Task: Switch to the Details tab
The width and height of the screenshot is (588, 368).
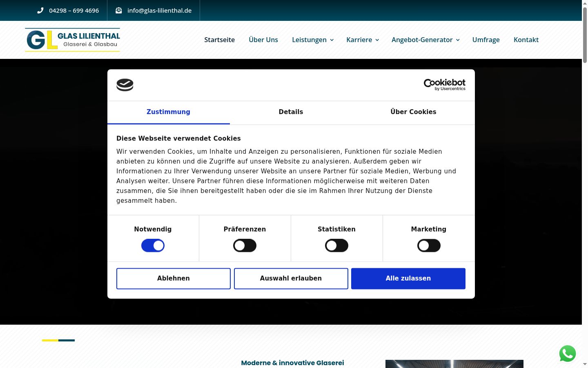Action: click(291, 112)
